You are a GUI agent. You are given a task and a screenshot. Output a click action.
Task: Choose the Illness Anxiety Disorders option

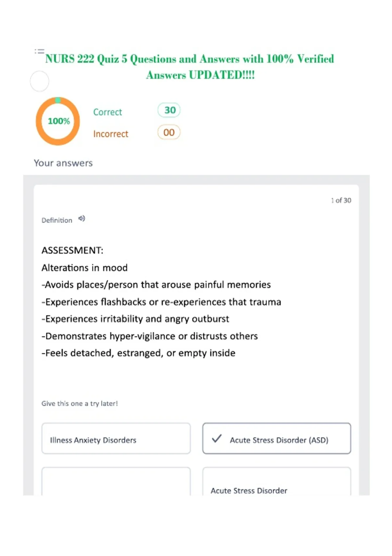point(116,438)
